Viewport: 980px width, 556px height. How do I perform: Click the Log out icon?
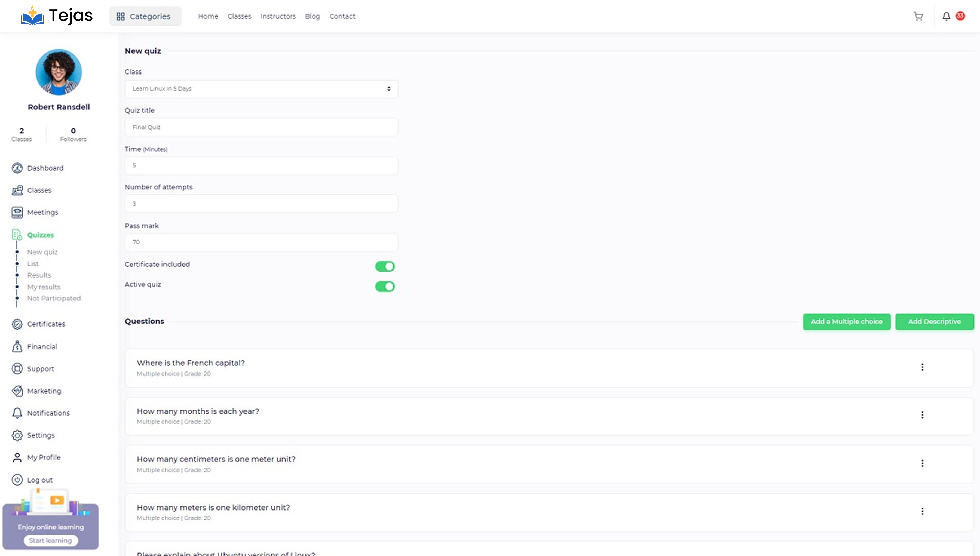coord(17,480)
